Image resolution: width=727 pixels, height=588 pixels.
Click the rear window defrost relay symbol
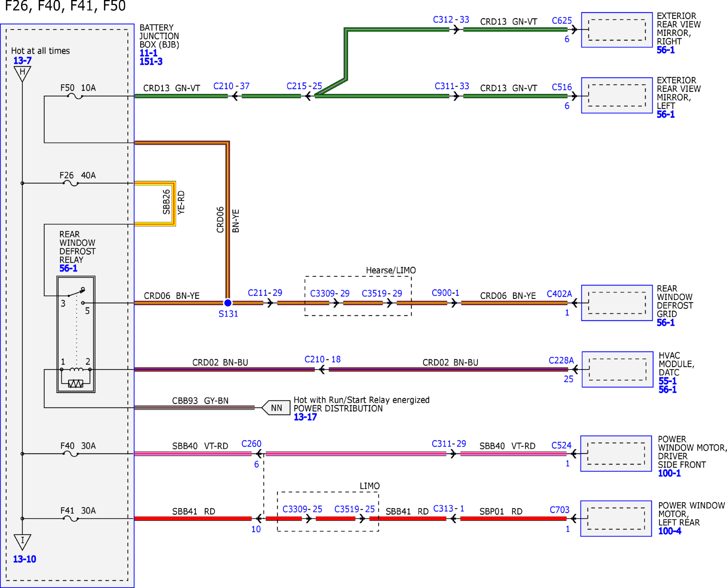click(x=76, y=334)
